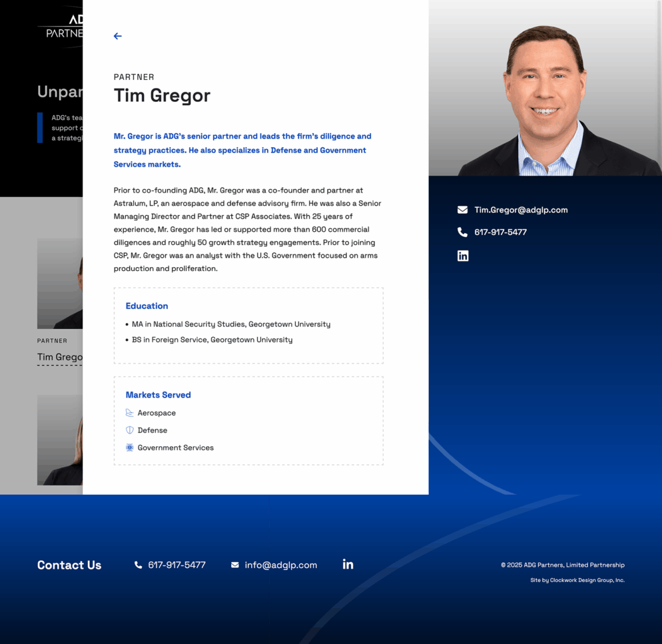Click the footer envelope icon

(x=234, y=565)
